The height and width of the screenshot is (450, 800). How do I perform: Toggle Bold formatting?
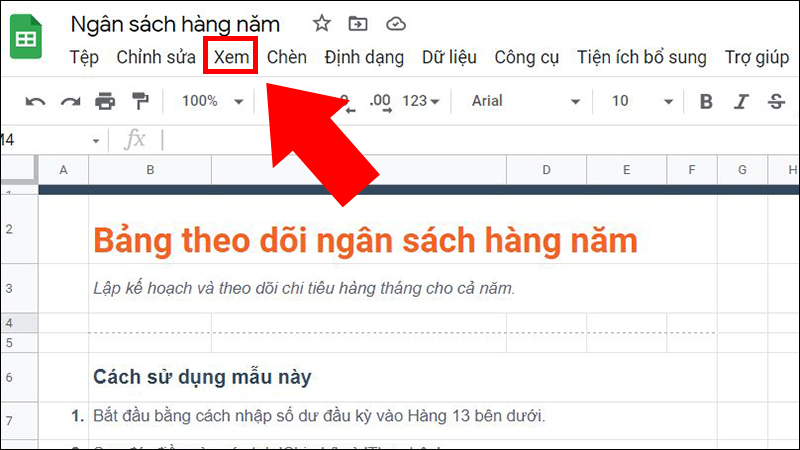[x=706, y=102]
